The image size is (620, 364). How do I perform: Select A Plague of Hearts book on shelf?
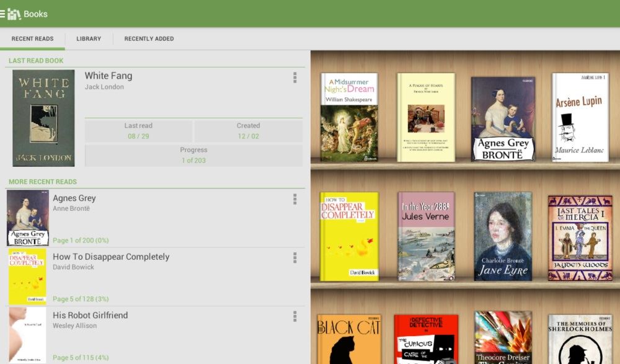tap(426, 117)
